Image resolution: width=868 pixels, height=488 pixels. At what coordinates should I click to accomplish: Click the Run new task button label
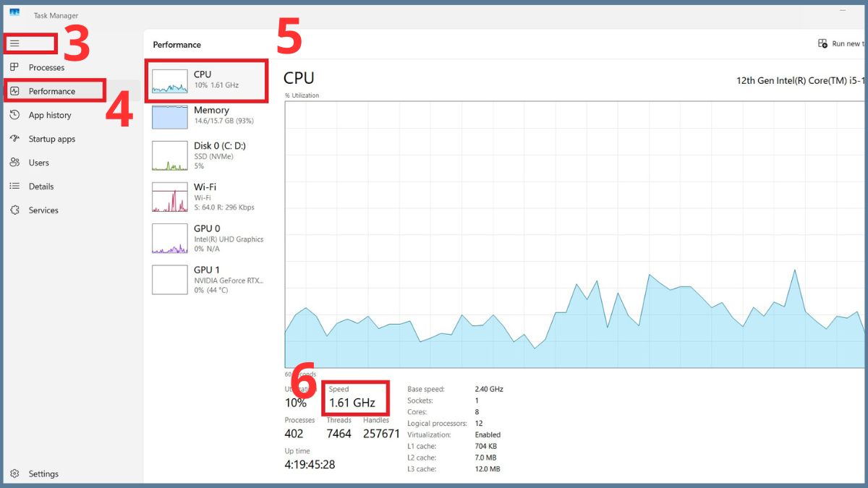[x=847, y=44]
